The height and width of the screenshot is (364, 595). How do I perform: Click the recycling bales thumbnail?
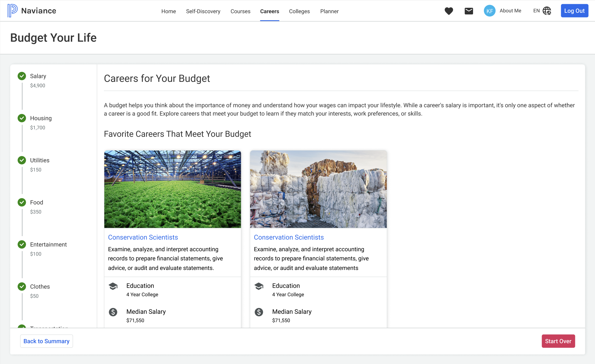pyautogui.click(x=318, y=189)
